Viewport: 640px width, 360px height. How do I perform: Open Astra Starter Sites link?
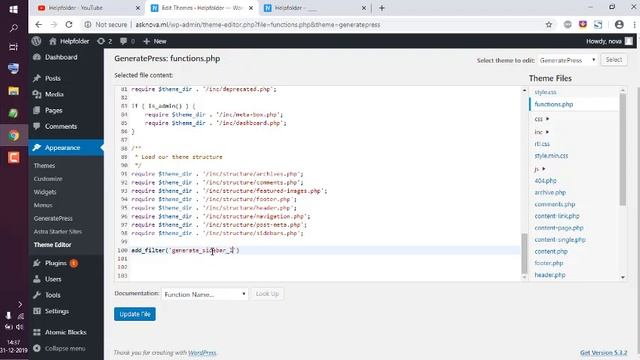[x=58, y=231]
